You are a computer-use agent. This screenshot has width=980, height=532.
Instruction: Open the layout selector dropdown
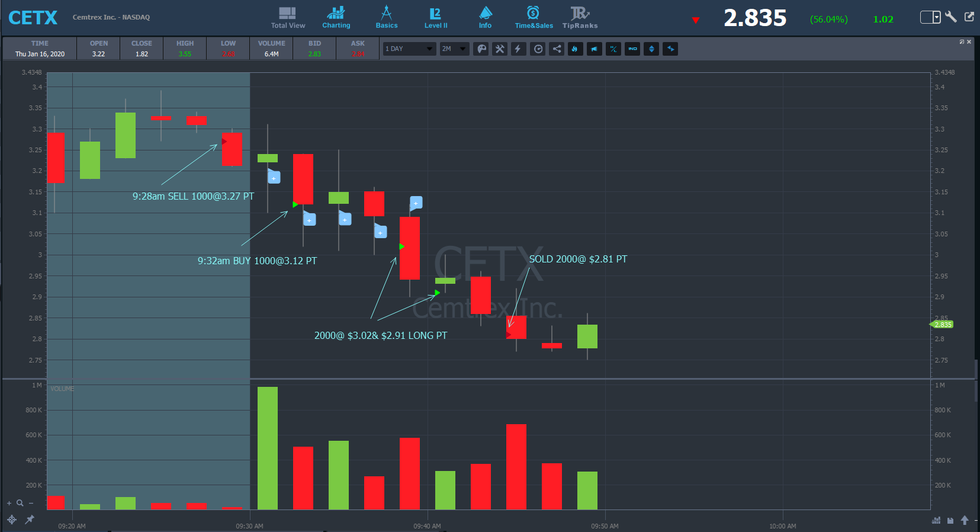pos(930,17)
